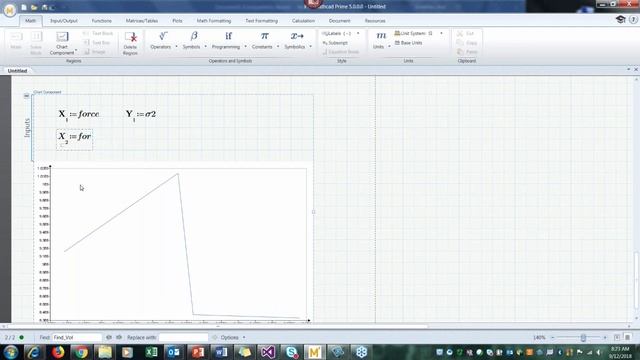This screenshot has height=360, width=640.
Task: Click the Y1 := σ2 expression
Action: pos(140,114)
